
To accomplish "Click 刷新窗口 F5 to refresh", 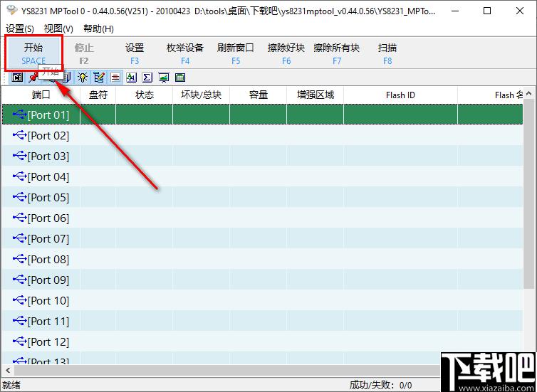I will (x=236, y=53).
